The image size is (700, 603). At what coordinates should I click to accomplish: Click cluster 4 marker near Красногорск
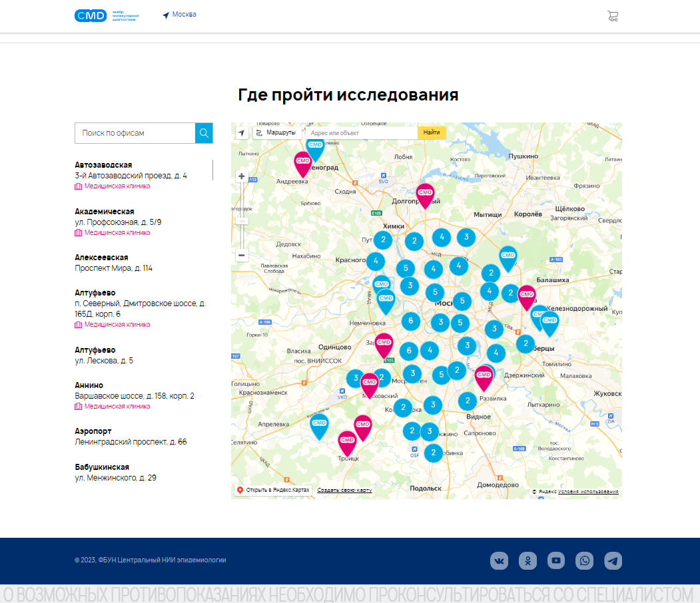[x=376, y=261]
